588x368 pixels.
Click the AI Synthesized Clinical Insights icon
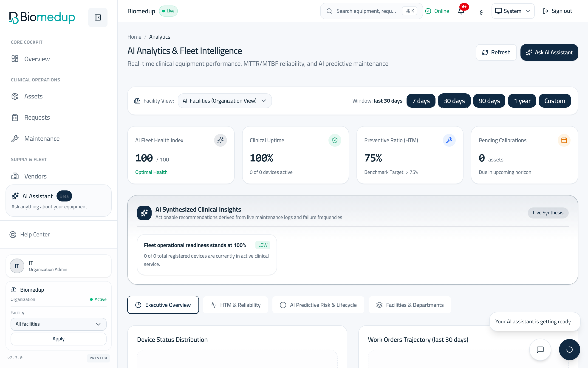point(144,213)
